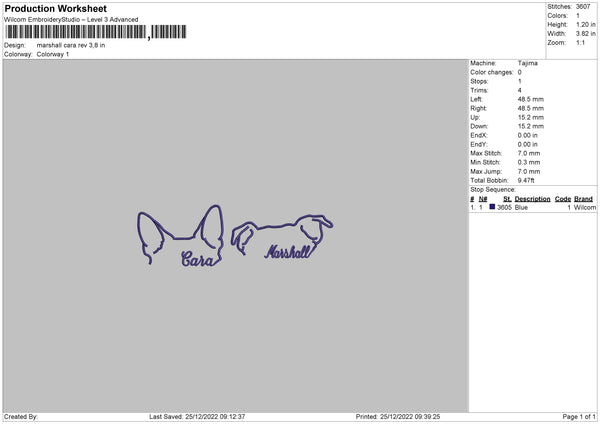Click Stitches value 3607

pyautogui.click(x=583, y=7)
